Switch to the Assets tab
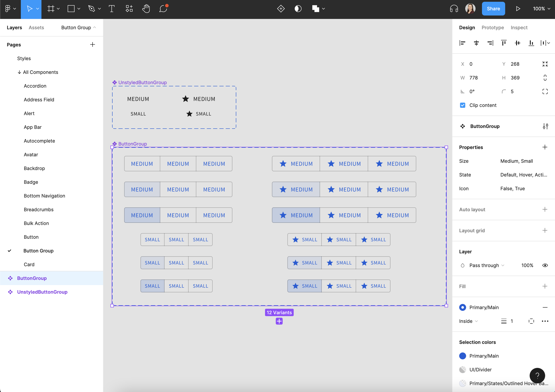 click(36, 28)
